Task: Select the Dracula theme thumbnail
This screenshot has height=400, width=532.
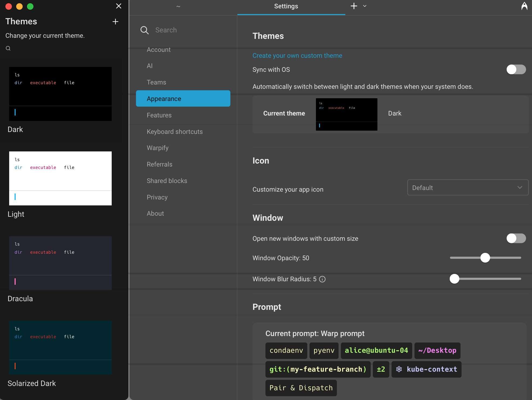Action: [60, 263]
